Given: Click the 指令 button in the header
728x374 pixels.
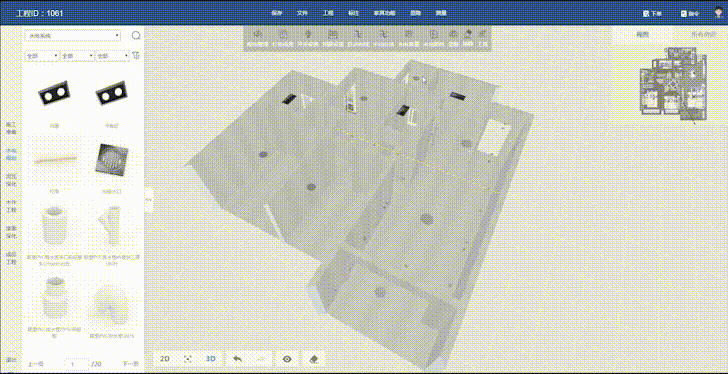Looking at the screenshot, I should (x=690, y=14).
